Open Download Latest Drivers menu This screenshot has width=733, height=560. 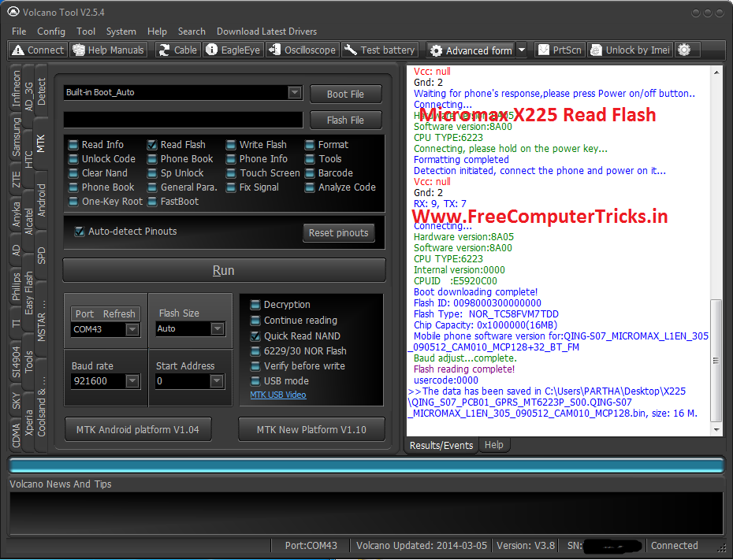266,32
